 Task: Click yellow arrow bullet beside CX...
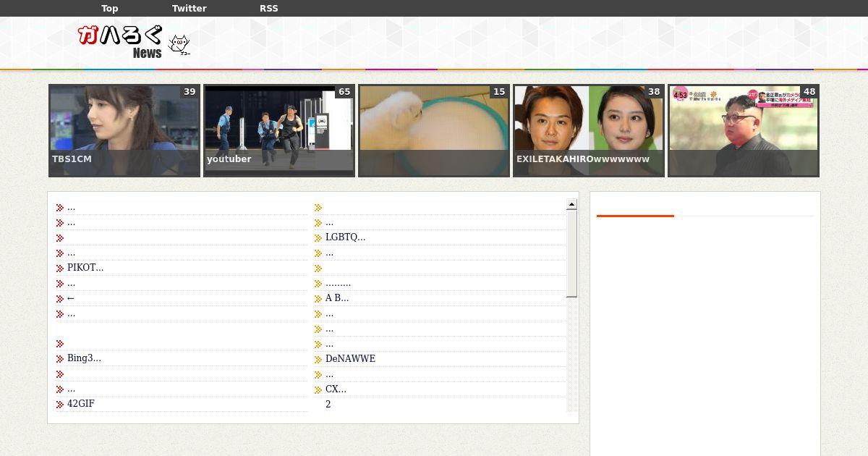tap(318, 390)
